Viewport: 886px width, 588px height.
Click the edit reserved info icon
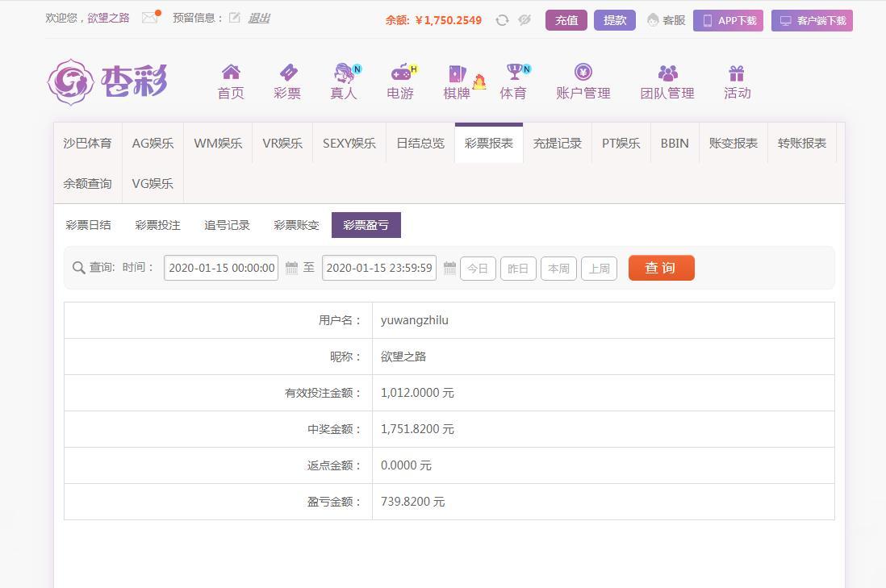coord(234,18)
